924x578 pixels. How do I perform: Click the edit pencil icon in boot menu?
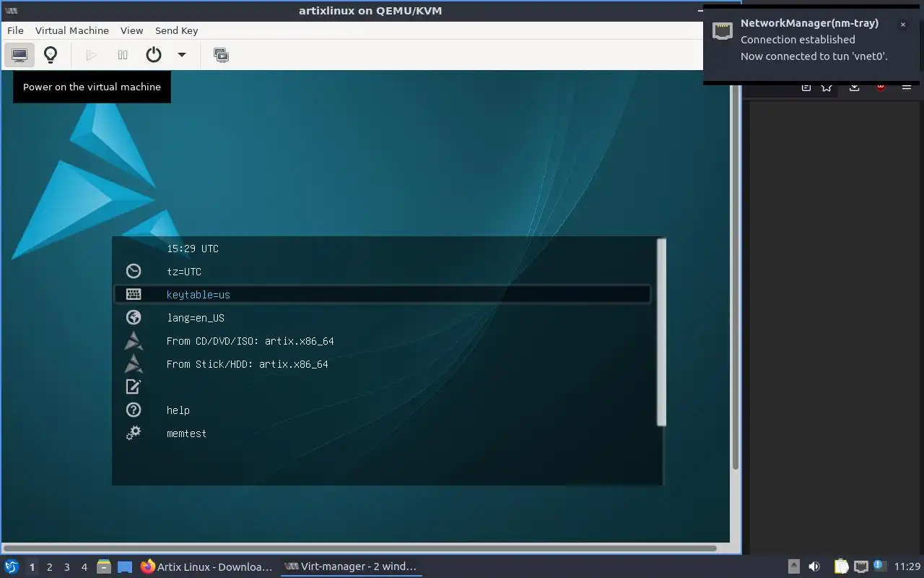[x=134, y=387]
